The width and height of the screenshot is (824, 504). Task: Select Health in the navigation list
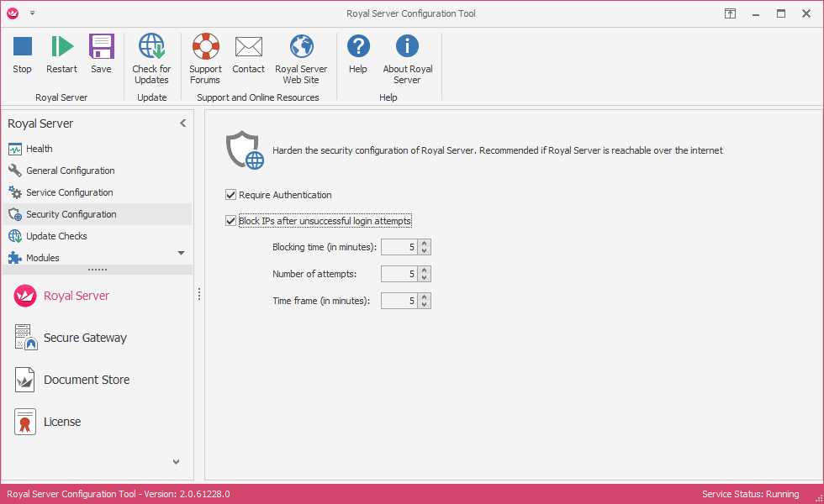click(x=98, y=149)
